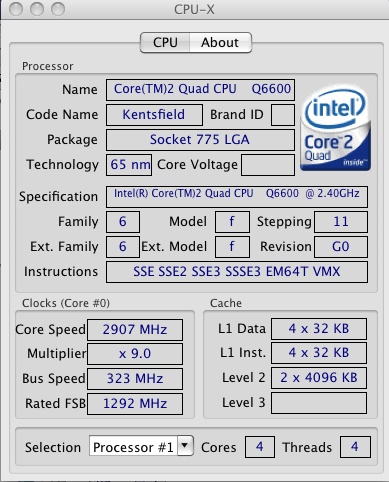Click the Instructions field listing SSE
The height and width of the screenshot is (482, 389).
[237, 272]
